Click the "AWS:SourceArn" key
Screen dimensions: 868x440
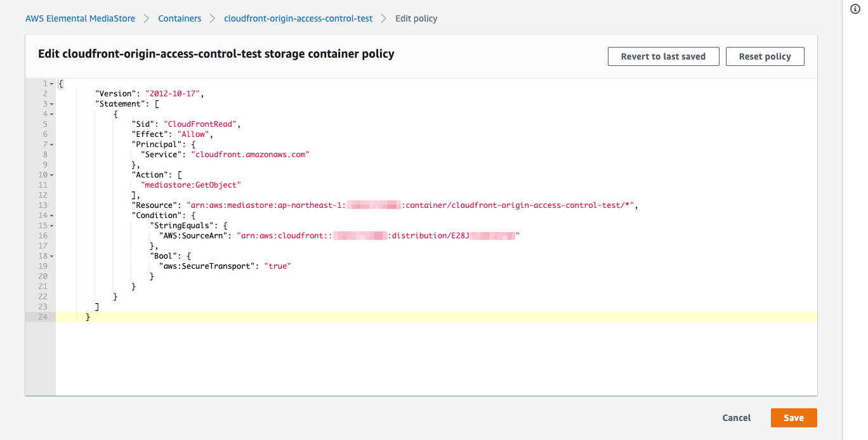click(x=194, y=236)
